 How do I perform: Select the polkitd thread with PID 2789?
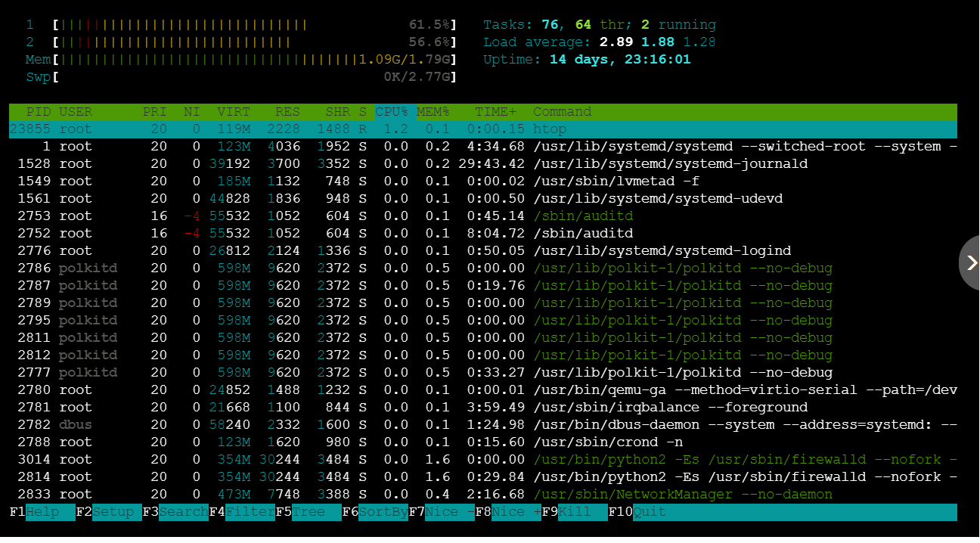click(483, 303)
